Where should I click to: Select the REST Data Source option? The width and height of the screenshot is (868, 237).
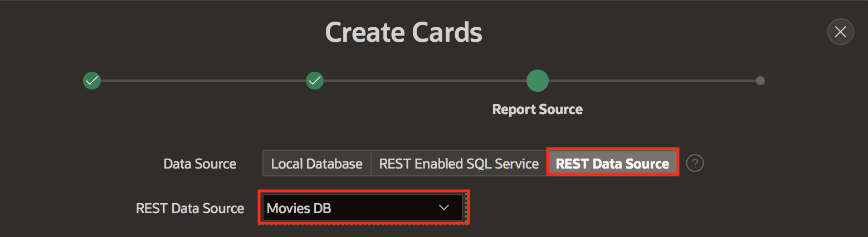pos(612,164)
